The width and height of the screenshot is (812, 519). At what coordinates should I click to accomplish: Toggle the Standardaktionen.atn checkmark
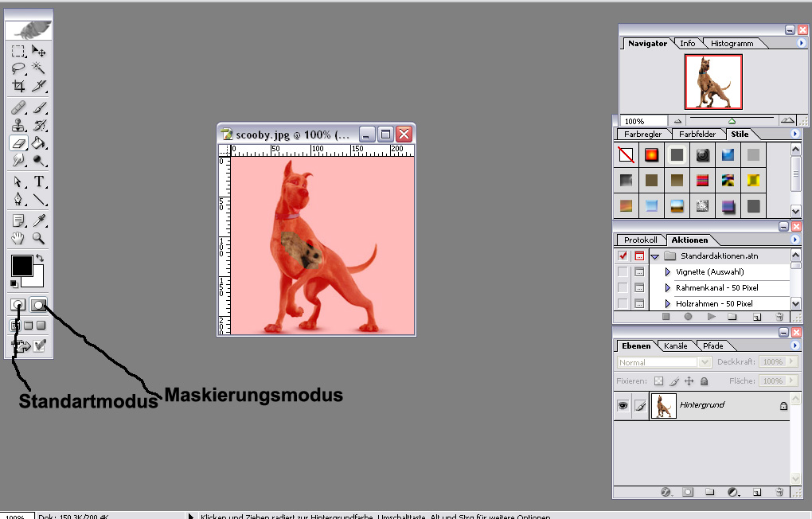click(623, 256)
